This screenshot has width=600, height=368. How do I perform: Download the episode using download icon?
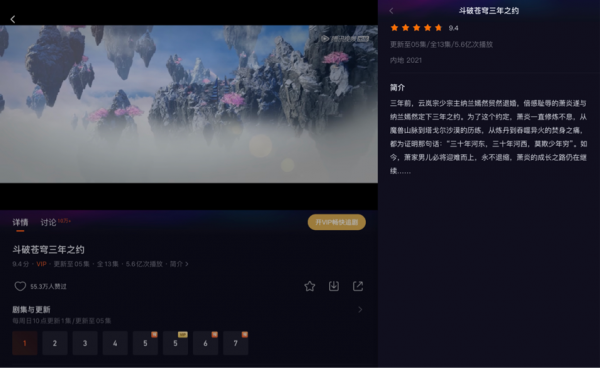tap(334, 286)
